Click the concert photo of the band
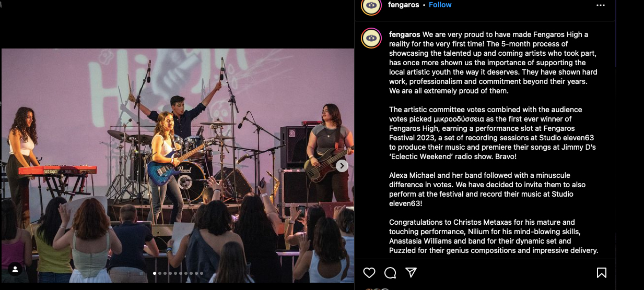644x290 pixels. (178, 166)
